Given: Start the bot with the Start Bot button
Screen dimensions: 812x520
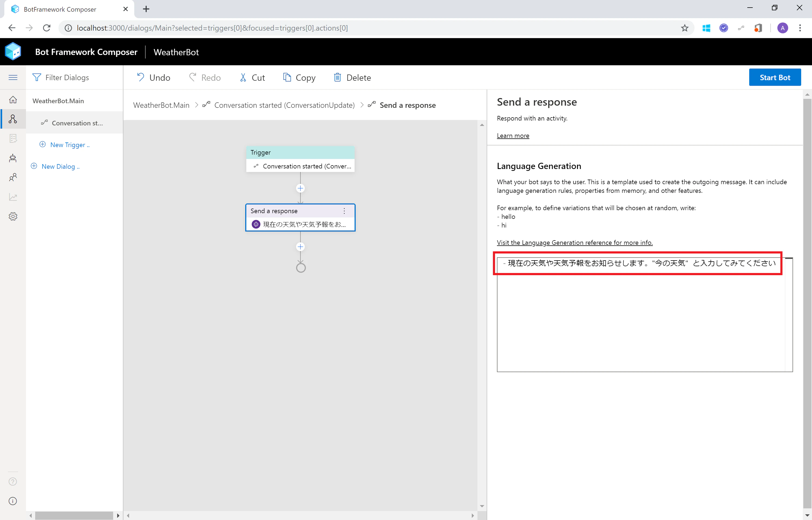Looking at the screenshot, I should pos(775,77).
